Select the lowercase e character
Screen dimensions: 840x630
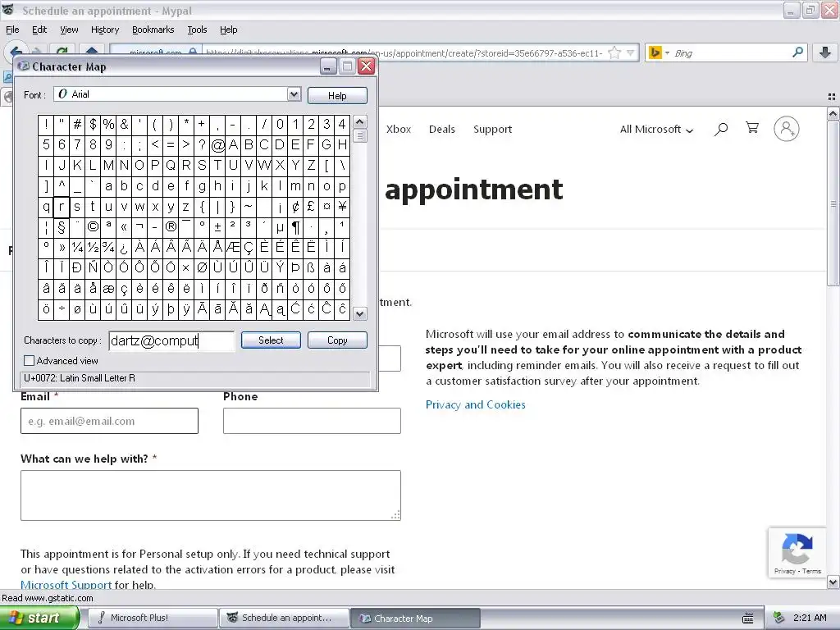pos(171,186)
